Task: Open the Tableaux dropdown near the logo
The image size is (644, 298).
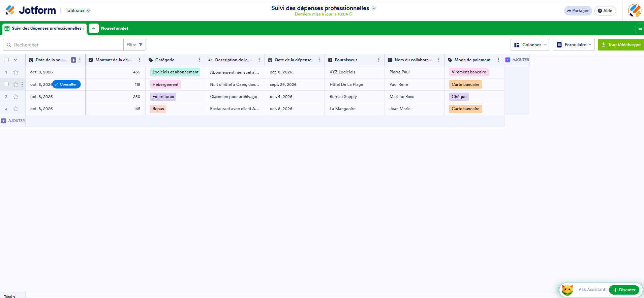Action: pyautogui.click(x=78, y=11)
